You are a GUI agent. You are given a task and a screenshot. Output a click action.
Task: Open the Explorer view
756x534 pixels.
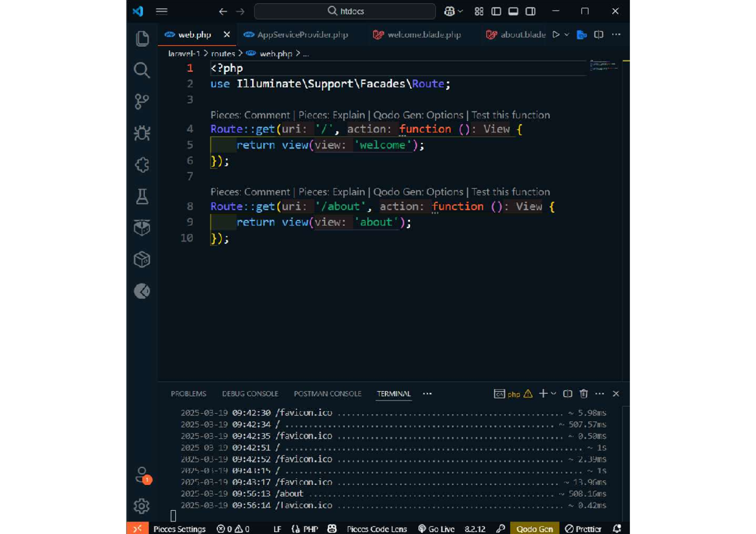tap(141, 38)
